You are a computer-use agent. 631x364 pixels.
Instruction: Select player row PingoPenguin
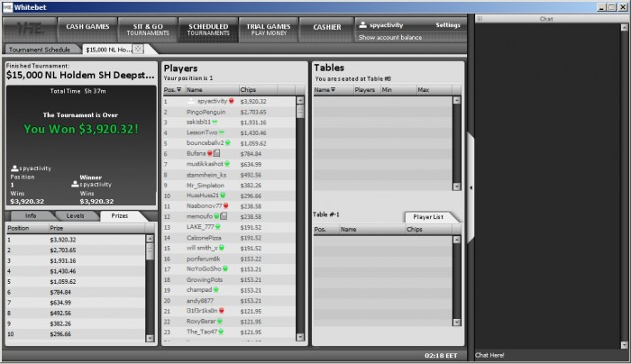point(229,112)
